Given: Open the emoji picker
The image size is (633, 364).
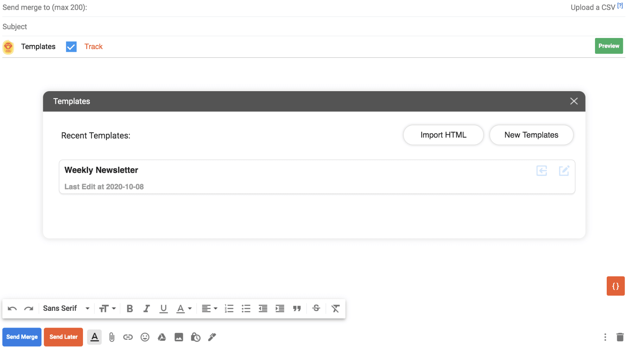Looking at the screenshot, I should (145, 337).
